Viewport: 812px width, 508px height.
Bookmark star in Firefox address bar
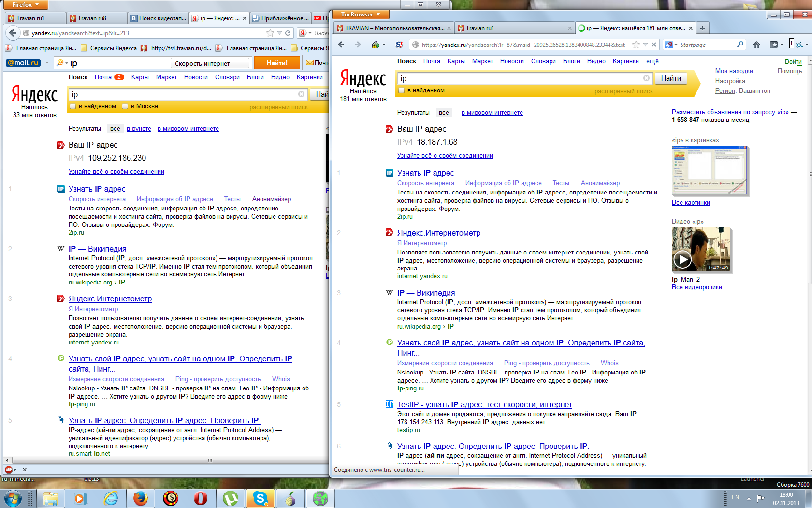click(x=270, y=33)
